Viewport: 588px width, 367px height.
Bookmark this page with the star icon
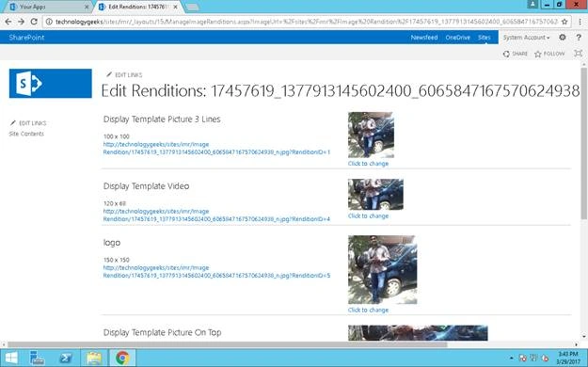(564, 22)
